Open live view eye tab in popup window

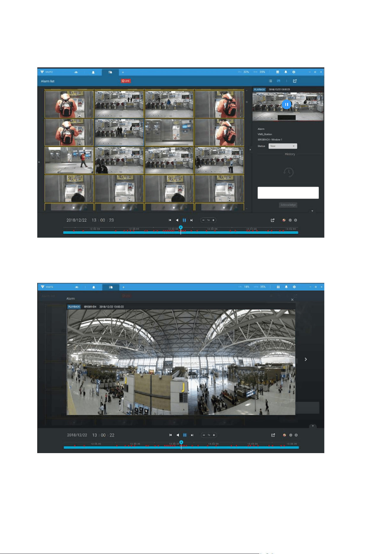pyautogui.click(x=77, y=287)
